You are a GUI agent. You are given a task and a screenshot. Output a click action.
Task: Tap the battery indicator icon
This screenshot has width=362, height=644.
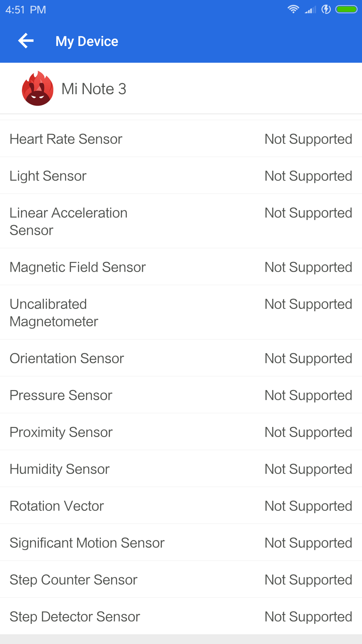pos(346,9)
